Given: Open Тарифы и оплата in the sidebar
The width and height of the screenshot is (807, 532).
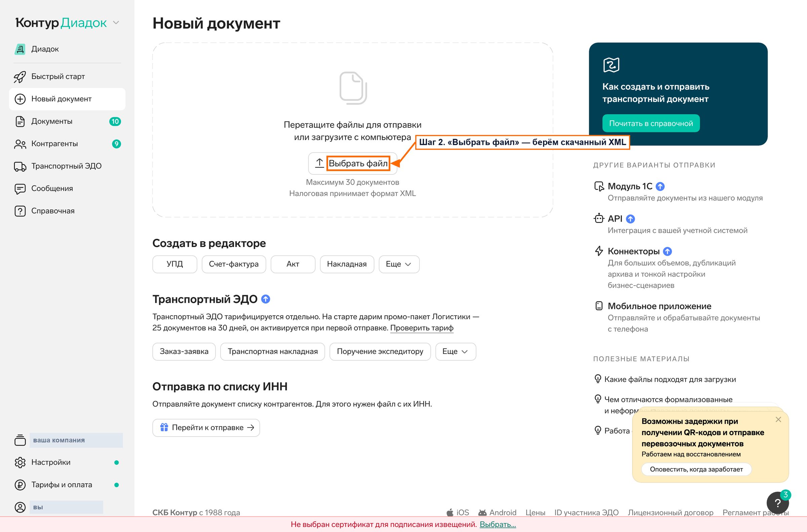Looking at the screenshot, I should click(x=67, y=485).
